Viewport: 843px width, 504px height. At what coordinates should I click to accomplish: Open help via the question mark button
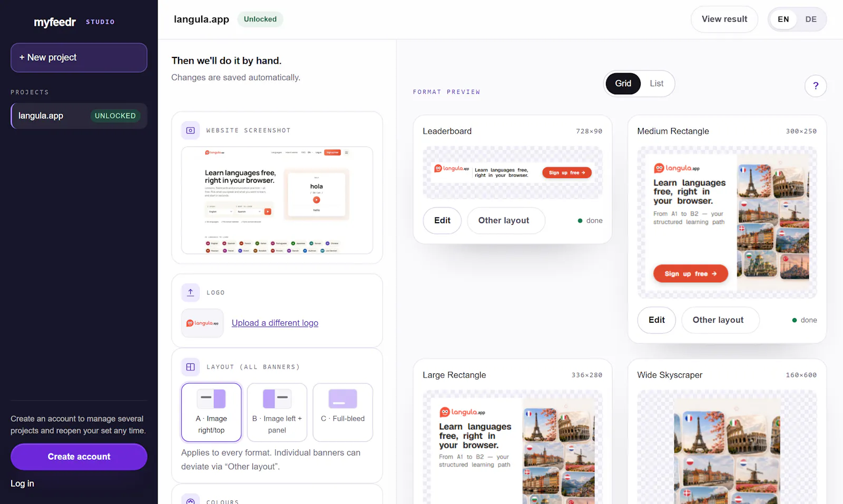816,86
